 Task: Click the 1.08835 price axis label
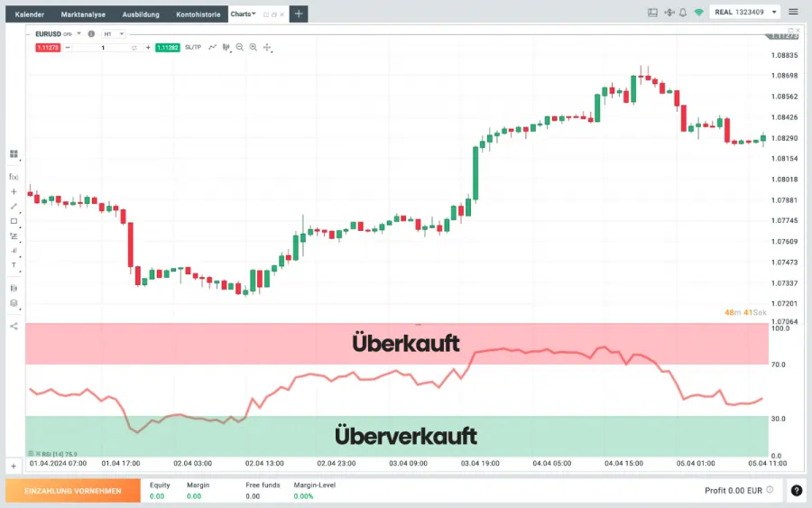(x=785, y=55)
